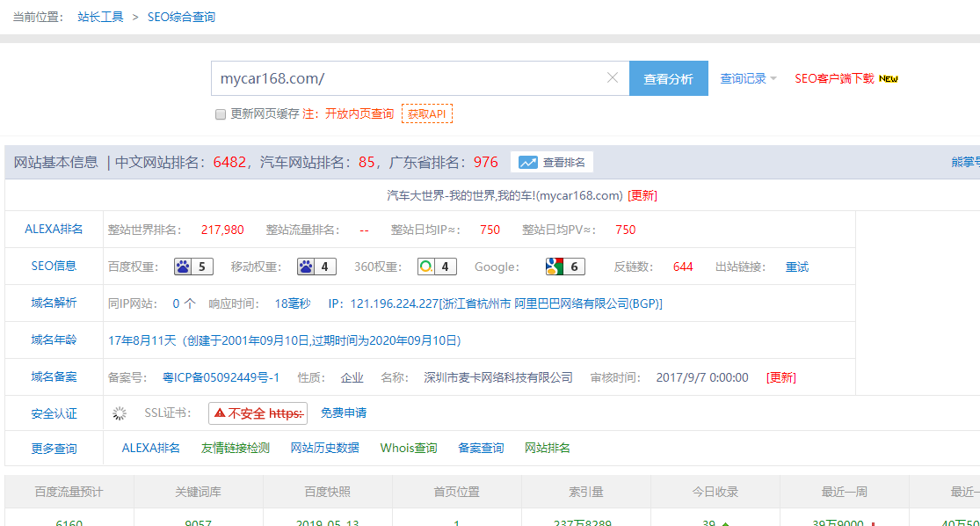Click 今日收录 column header
980x526 pixels.
[715, 492]
